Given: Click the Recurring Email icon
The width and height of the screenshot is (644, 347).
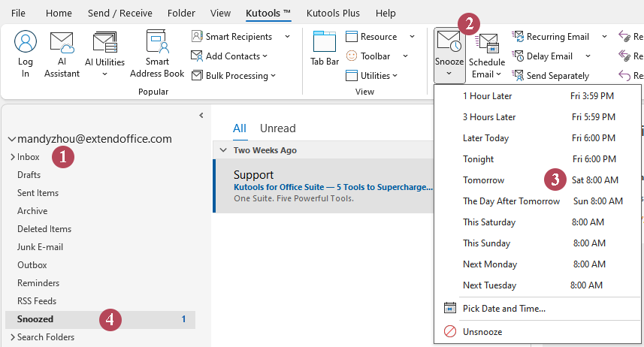Looking at the screenshot, I should tap(518, 36).
